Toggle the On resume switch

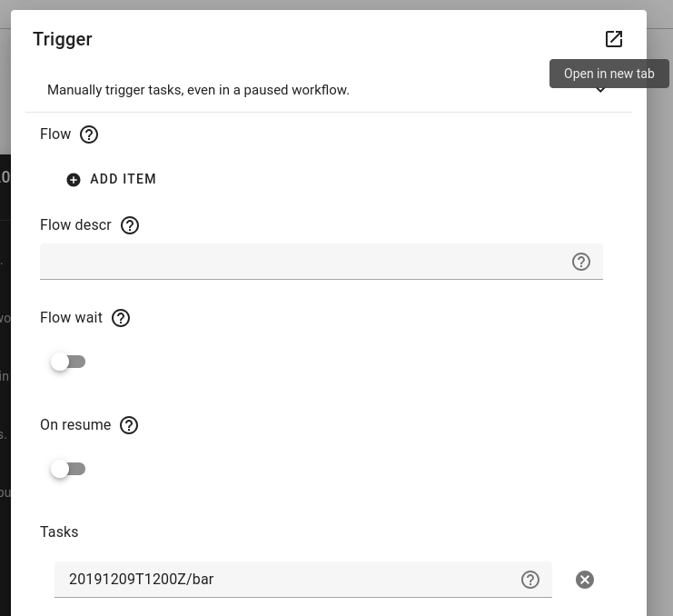tap(68, 469)
